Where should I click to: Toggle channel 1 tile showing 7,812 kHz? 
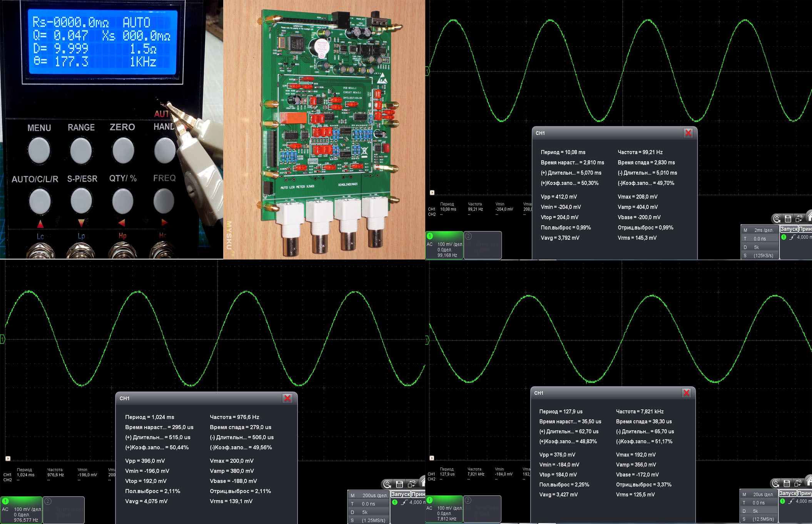click(444, 509)
